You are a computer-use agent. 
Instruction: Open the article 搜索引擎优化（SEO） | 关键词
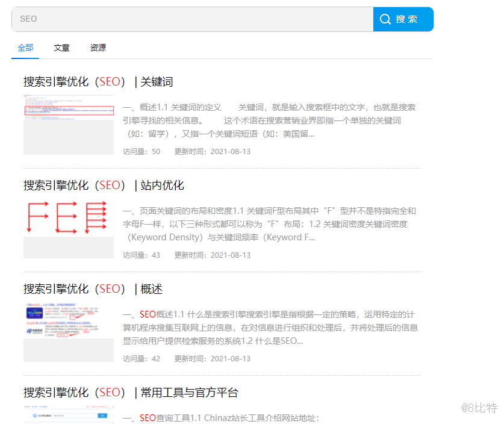pyautogui.click(x=98, y=81)
